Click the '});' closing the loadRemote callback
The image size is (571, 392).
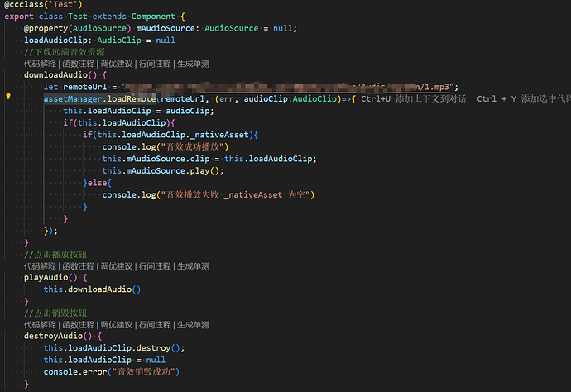pos(50,231)
